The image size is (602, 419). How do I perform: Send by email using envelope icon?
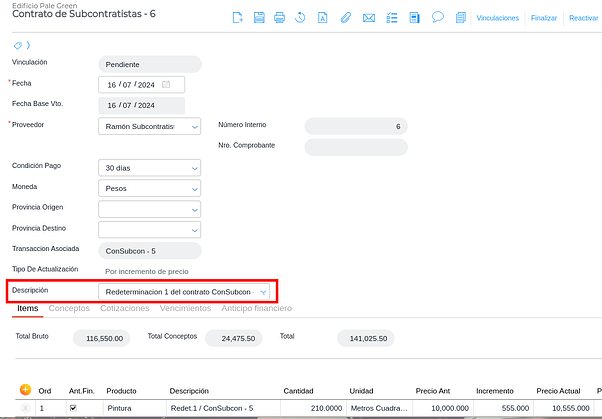point(369,18)
